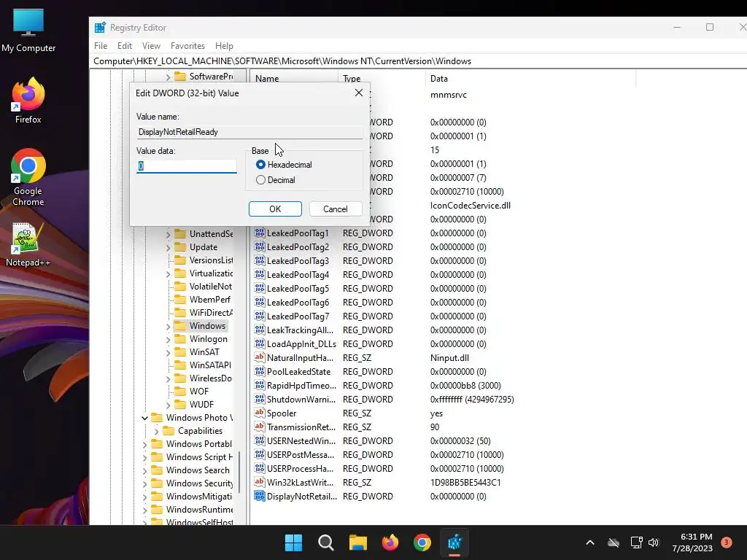Click the LeakedPoolTag1 DWORD icon
747x560 pixels.
(x=259, y=233)
